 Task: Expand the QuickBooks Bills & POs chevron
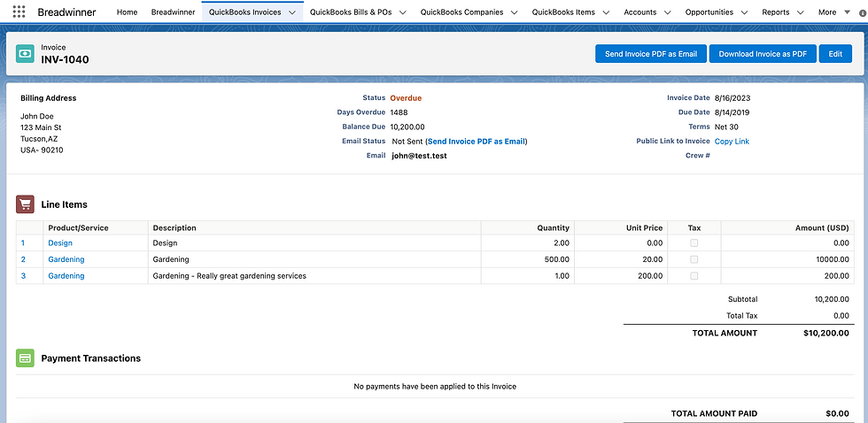pyautogui.click(x=402, y=12)
